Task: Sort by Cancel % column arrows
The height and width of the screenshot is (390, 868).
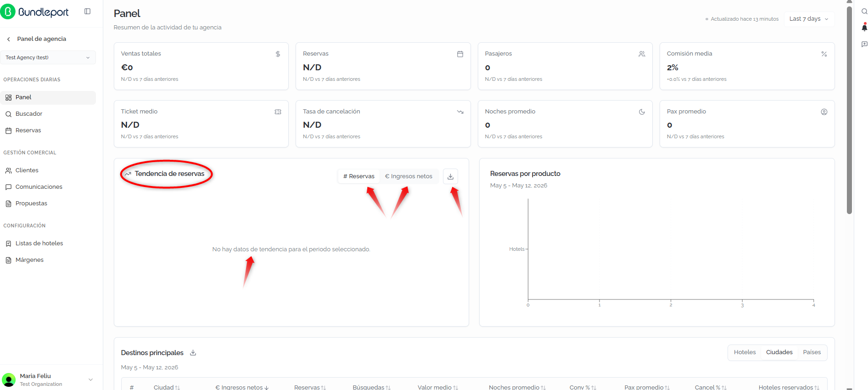Action: click(724, 388)
